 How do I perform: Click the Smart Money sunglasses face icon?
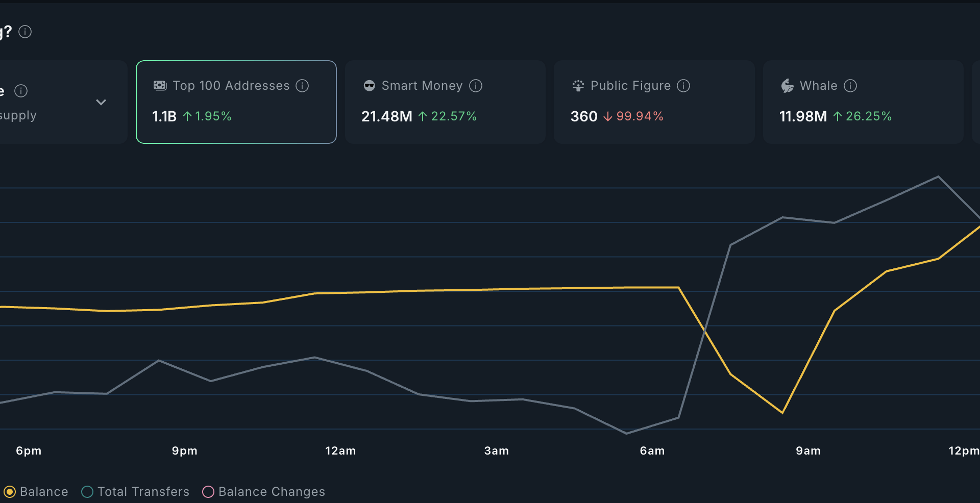369,86
